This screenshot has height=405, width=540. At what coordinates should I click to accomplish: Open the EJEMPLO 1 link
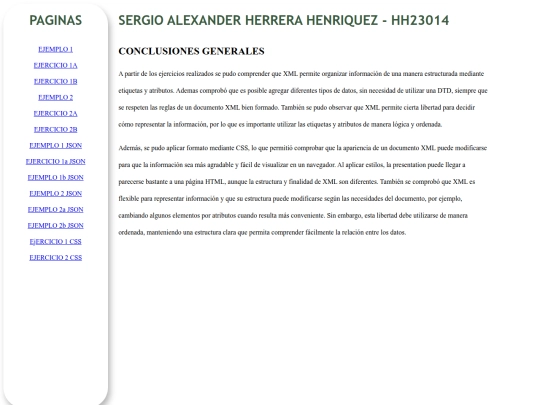click(55, 49)
